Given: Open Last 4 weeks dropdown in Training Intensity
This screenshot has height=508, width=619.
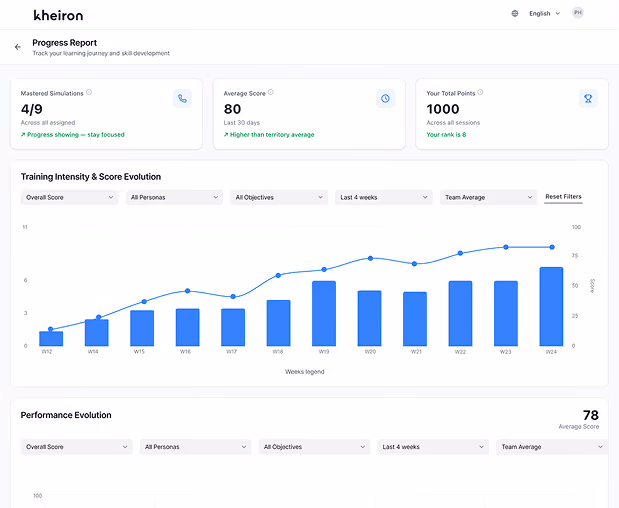Looking at the screenshot, I should 384,197.
